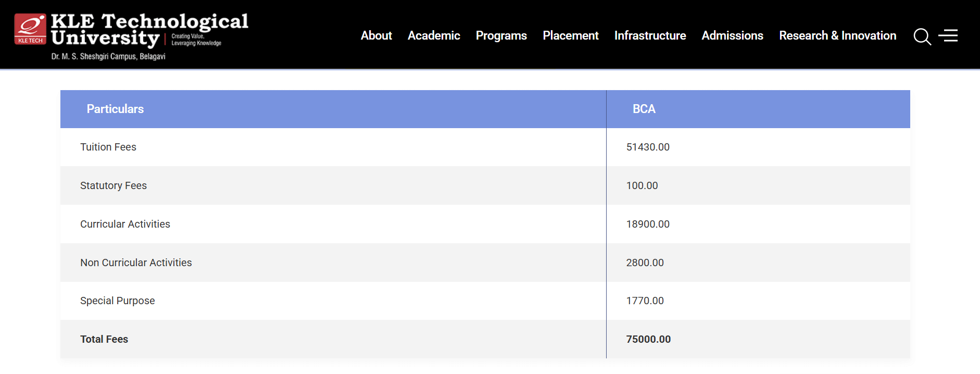
Task: Click the Particulars column header
Action: pos(115,109)
